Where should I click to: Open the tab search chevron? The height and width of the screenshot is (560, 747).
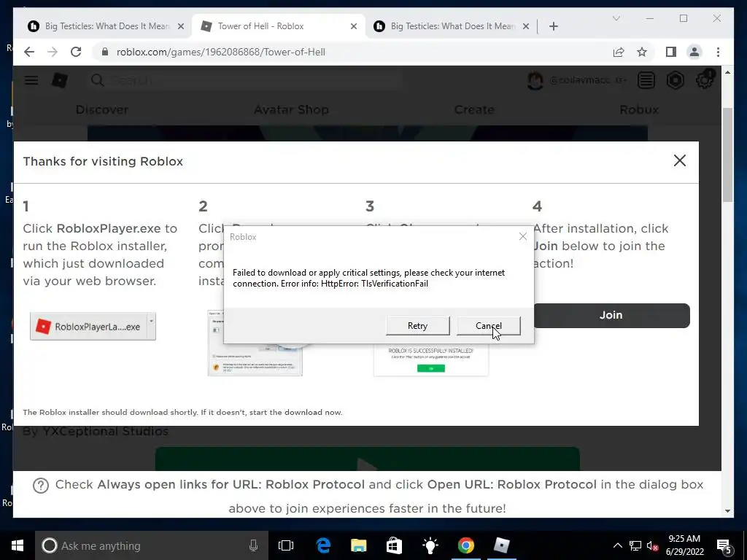tap(616, 18)
